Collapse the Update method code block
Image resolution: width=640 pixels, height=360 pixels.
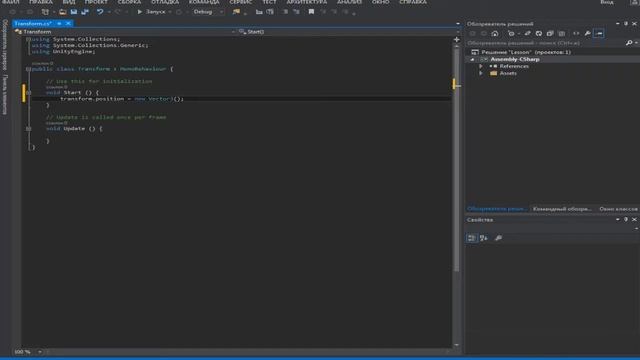pos(28,129)
